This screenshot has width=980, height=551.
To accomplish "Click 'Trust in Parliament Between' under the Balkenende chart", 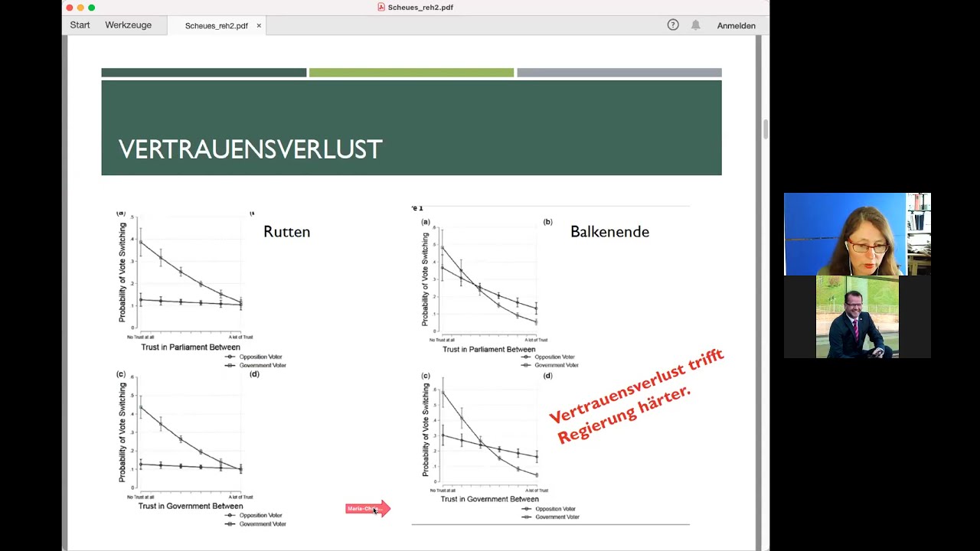I will (488, 350).
